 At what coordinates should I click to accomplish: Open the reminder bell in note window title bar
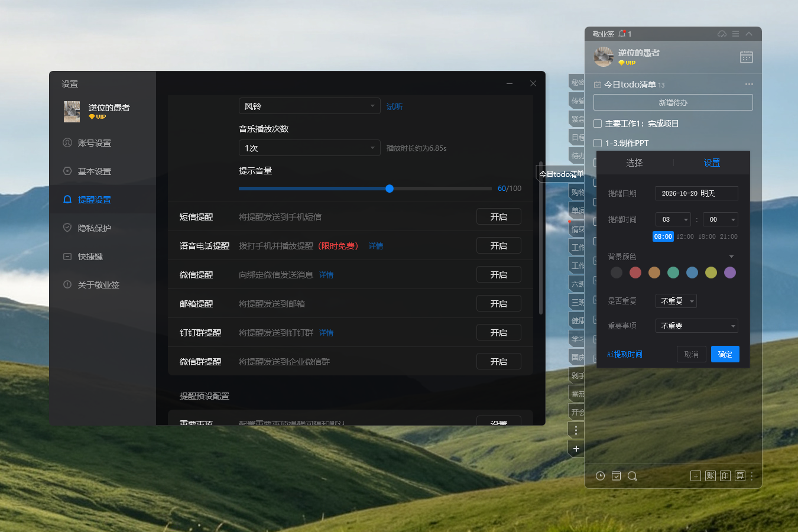click(622, 34)
